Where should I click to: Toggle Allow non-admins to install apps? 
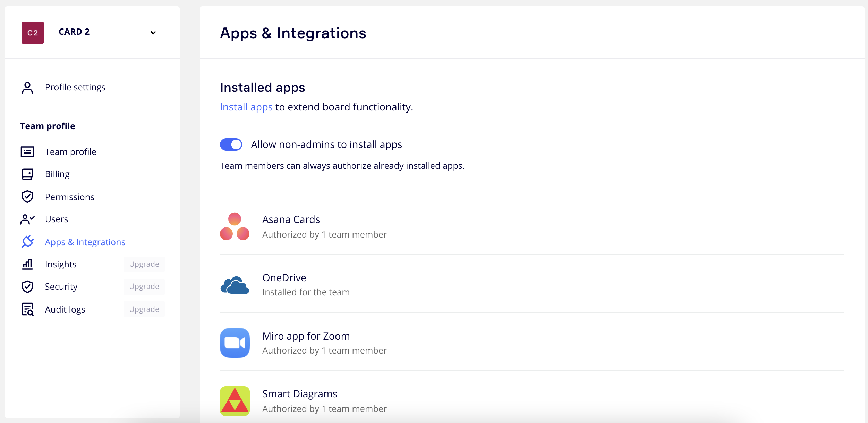[x=231, y=144]
